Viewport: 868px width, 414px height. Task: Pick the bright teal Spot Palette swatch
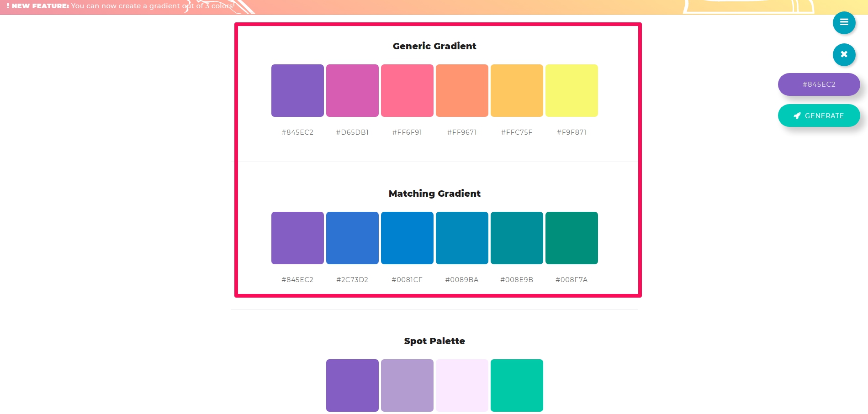517,385
